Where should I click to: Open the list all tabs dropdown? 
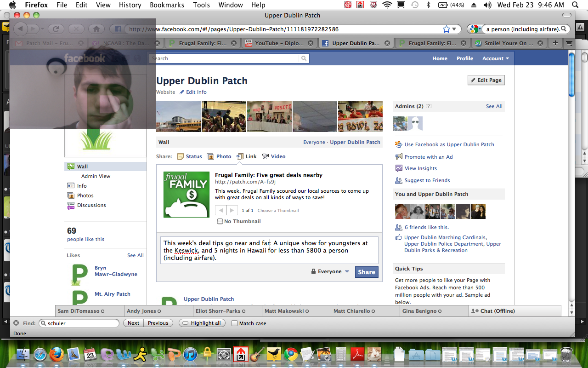(570, 43)
